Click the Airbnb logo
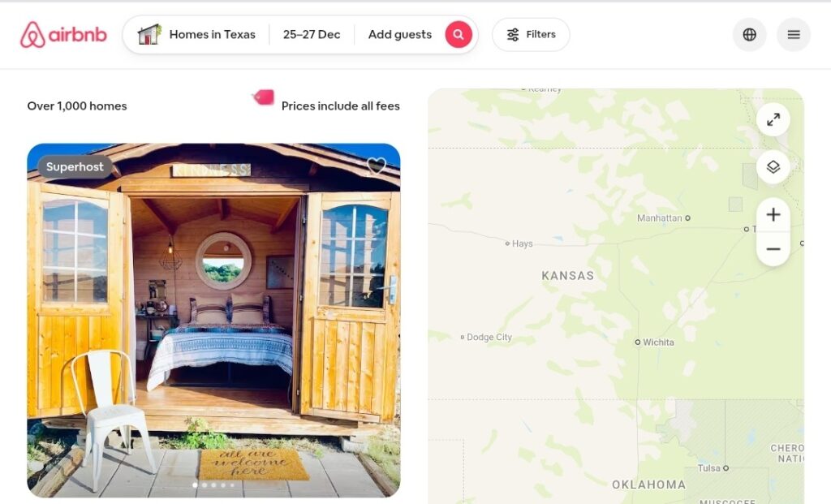This screenshot has height=504, width=831. (x=63, y=34)
